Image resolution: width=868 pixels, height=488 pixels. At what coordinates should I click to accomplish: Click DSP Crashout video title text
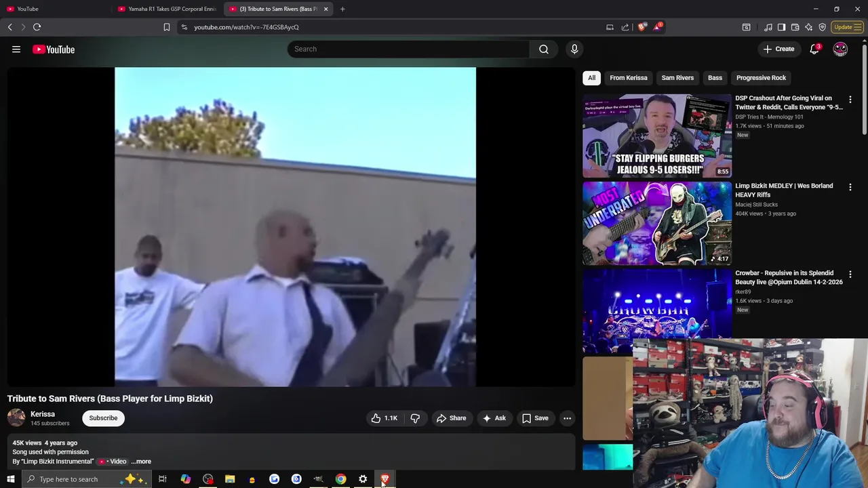(x=789, y=102)
